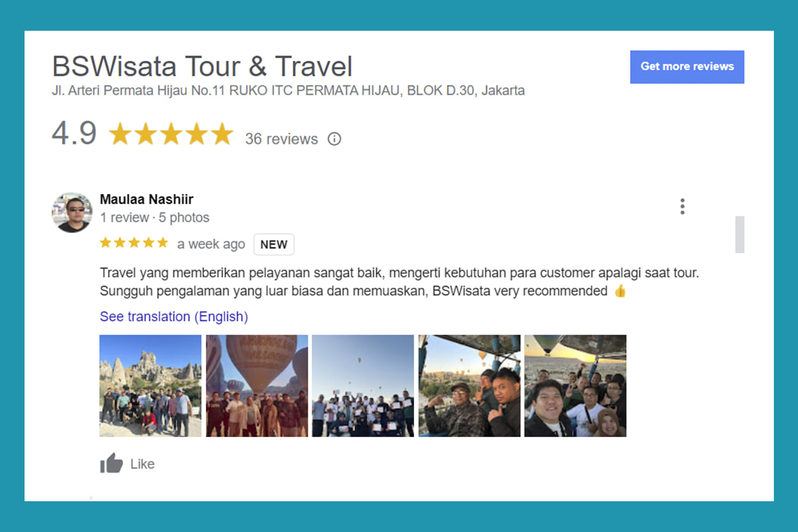Click the See translation (English) link
798x532 pixels.
174,317
